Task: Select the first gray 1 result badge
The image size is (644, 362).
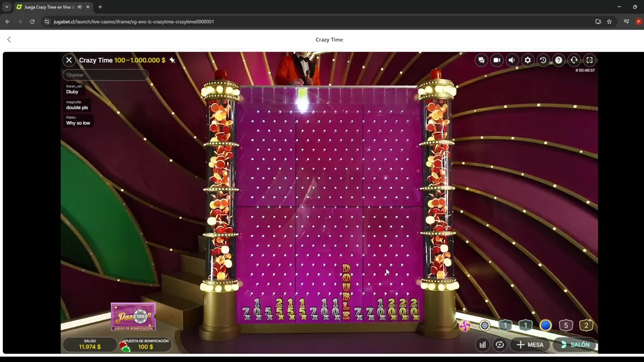Action: [x=505, y=326]
